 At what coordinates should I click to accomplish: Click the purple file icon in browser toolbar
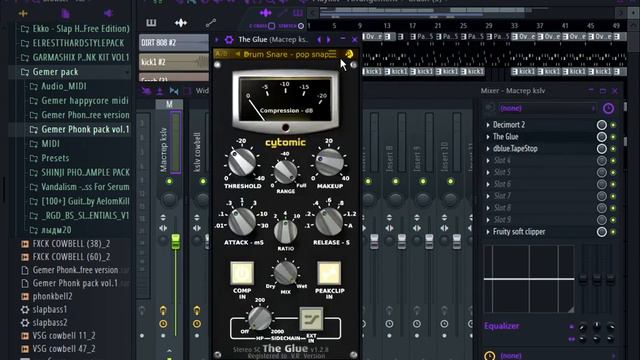(x=65, y=13)
